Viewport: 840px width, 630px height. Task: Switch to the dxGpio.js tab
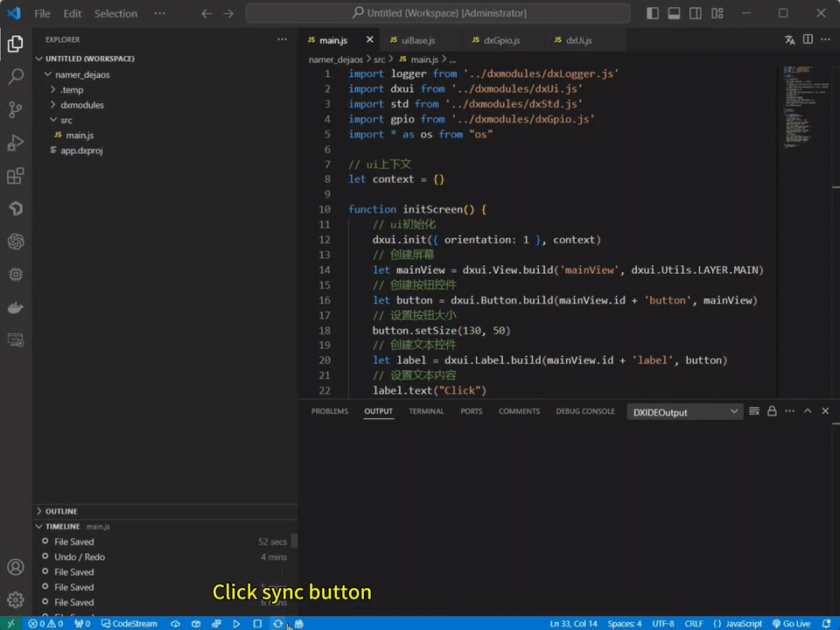[x=502, y=40]
